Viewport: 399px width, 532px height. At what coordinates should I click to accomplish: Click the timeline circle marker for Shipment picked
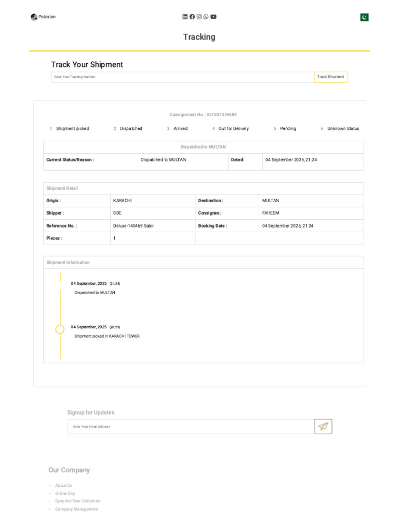[60, 329]
